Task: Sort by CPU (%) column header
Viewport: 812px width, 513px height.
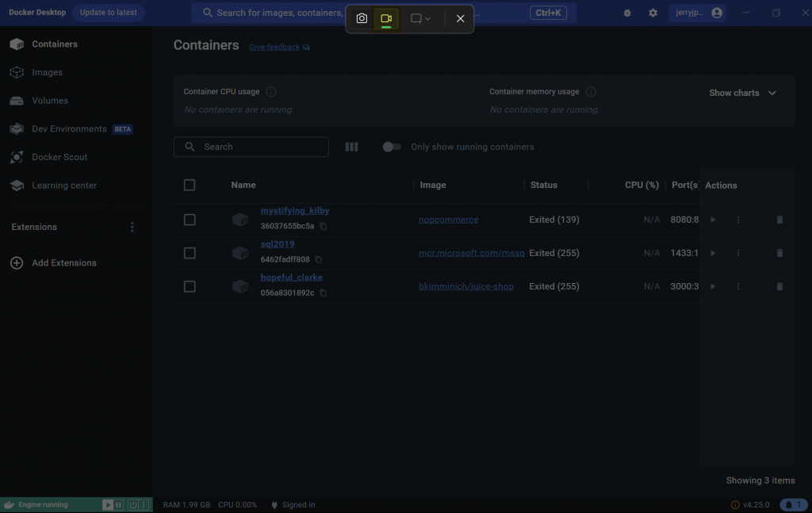Action: (x=642, y=185)
